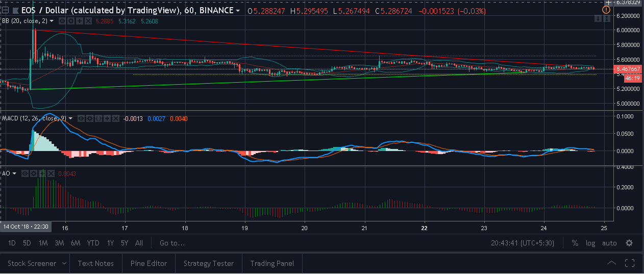Expand the BB (20, close, 2) indicator dropdown
Viewport: 644px width, 274px height.
tap(52, 21)
